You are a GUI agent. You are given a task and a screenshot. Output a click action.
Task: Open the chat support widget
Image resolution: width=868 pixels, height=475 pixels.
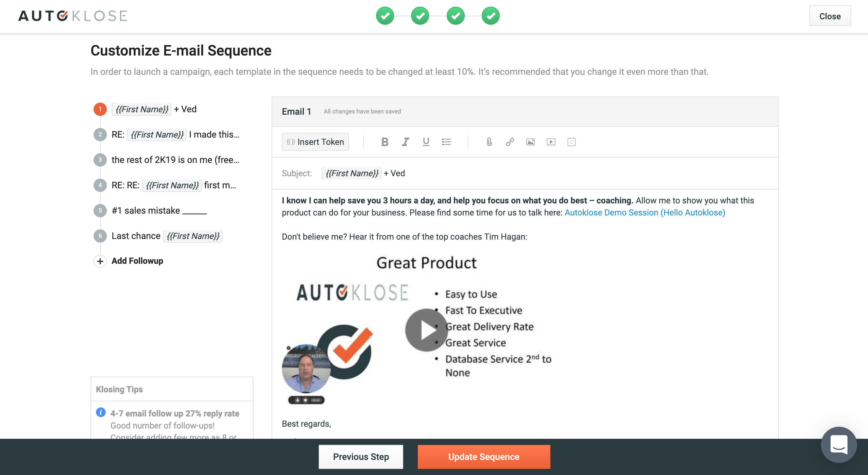839,445
